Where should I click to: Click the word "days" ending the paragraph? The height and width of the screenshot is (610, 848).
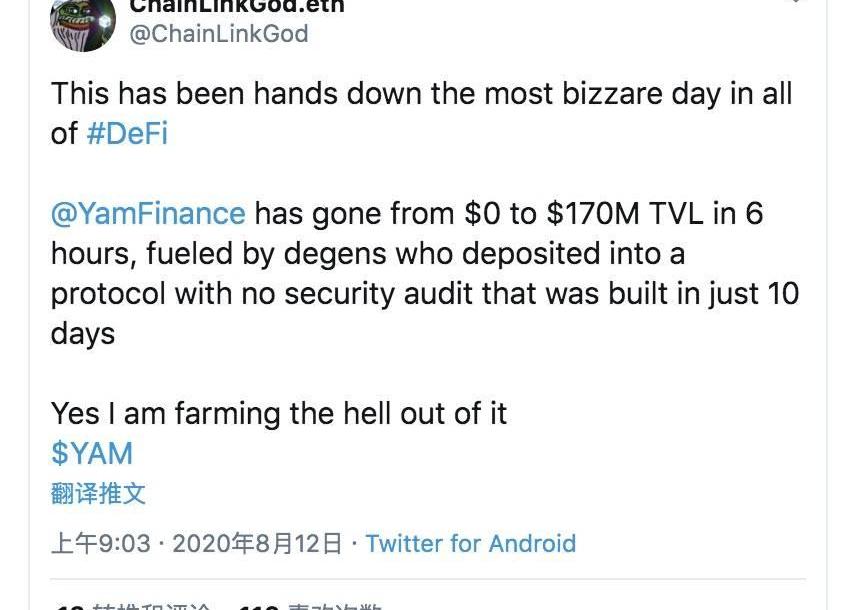click(83, 333)
